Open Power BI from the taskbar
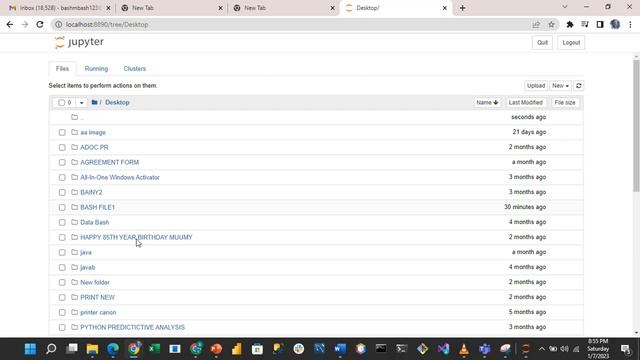640x360 pixels. point(237,349)
